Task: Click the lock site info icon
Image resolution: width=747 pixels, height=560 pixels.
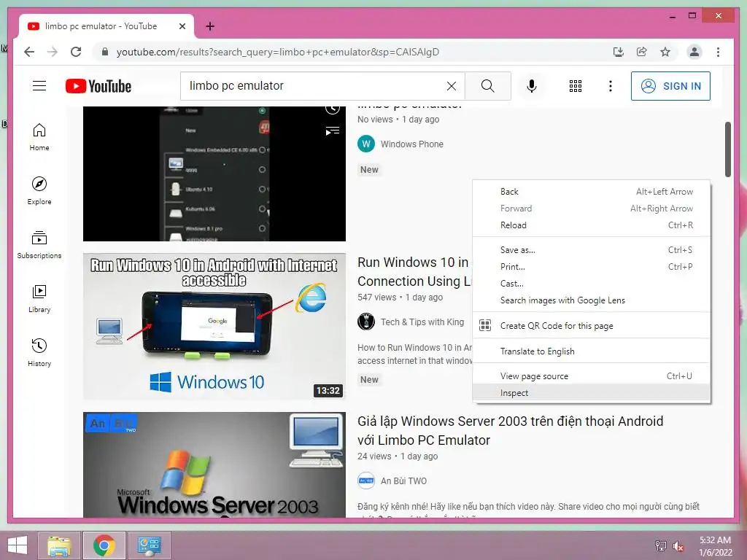Action: click(105, 52)
